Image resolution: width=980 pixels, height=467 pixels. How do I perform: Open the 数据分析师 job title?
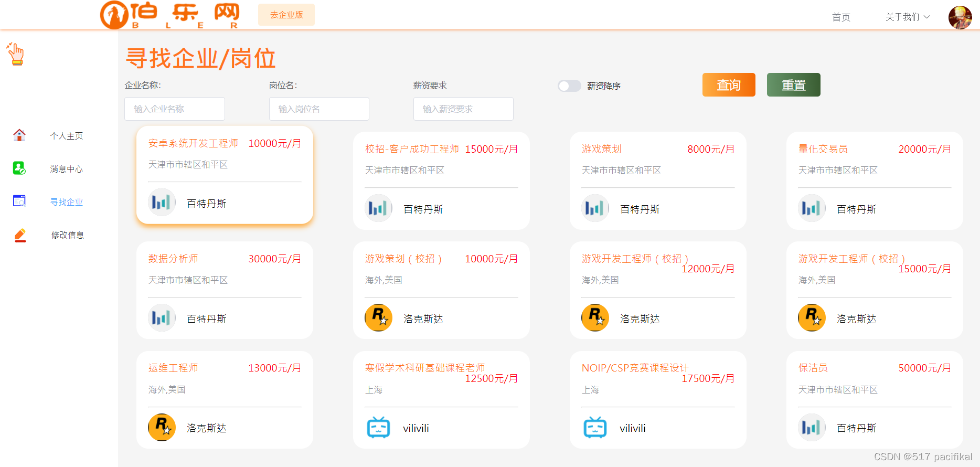(173, 259)
